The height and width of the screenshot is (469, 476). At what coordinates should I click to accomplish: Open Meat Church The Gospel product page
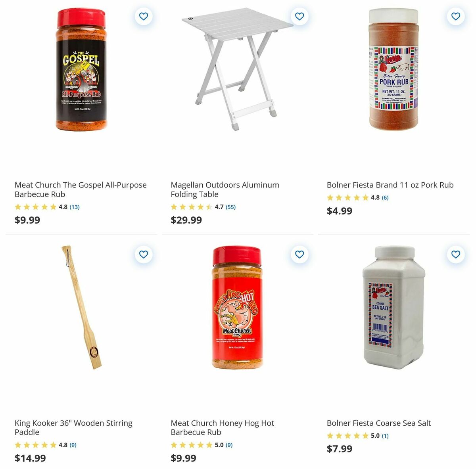81,190
